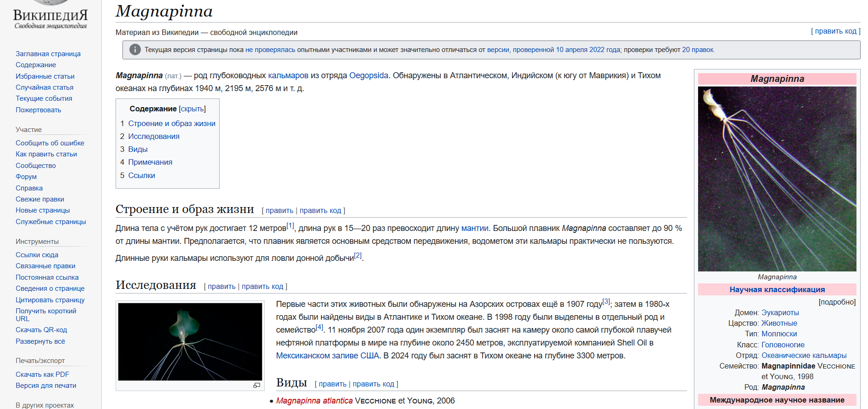The width and height of the screenshot is (868, 409).
Task: Open the Мексиканском заливе США link
Action: point(327,356)
